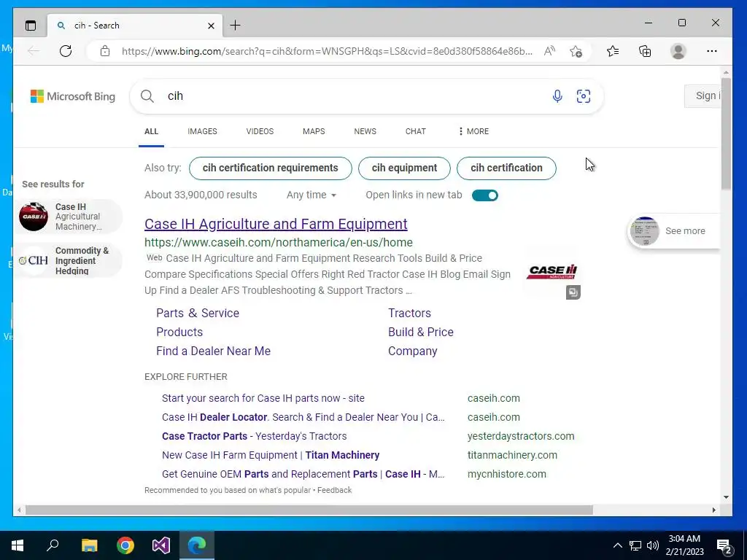Show hidden tray icons chevron
Viewport: 747px width, 560px height.
(x=617, y=545)
